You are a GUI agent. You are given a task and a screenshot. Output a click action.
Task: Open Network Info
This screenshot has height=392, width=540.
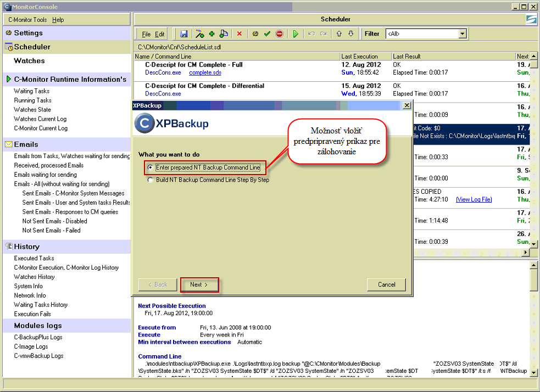pyautogui.click(x=30, y=295)
